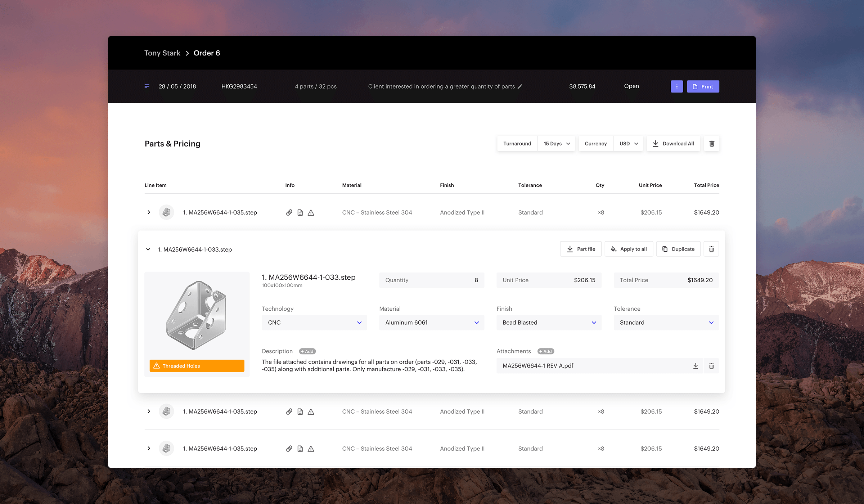The height and width of the screenshot is (504, 864).
Task: Go to Tony Stark breadcrumb
Action: click(x=162, y=53)
